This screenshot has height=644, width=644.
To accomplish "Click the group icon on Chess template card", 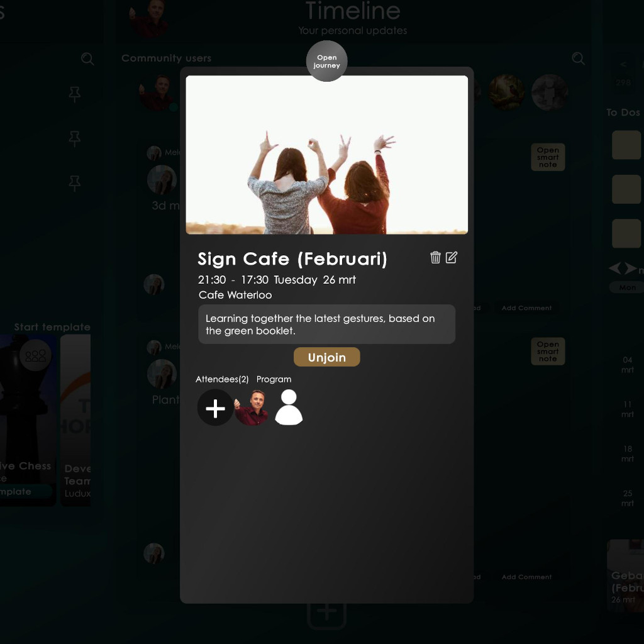I will point(35,356).
